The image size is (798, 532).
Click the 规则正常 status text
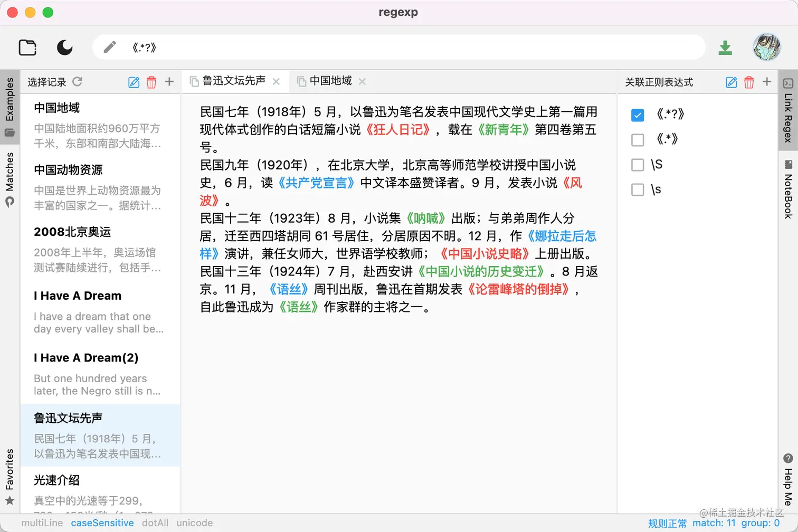click(668, 524)
